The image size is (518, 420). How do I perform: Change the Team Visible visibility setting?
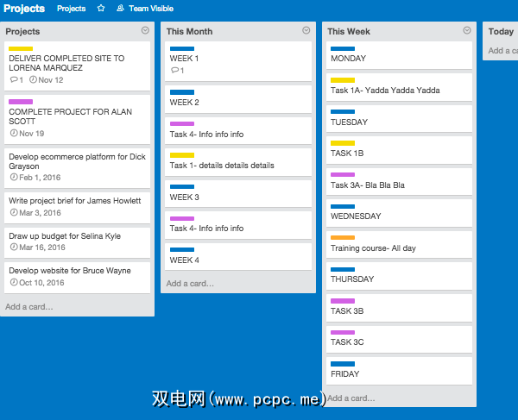(145, 9)
